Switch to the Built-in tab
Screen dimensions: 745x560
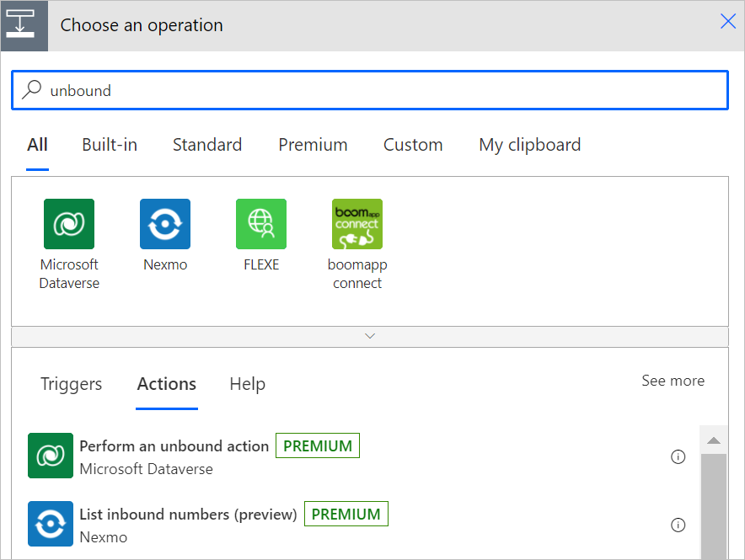point(110,145)
